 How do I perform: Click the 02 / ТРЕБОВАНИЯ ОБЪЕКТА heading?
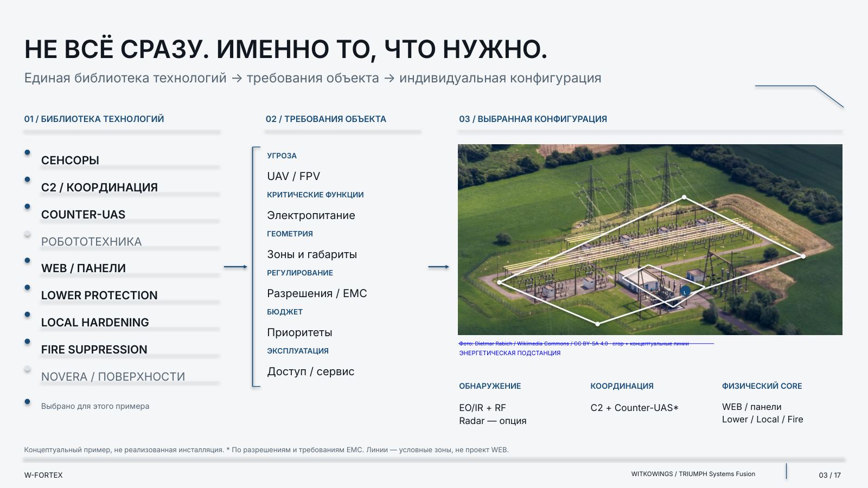coord(325,119)
